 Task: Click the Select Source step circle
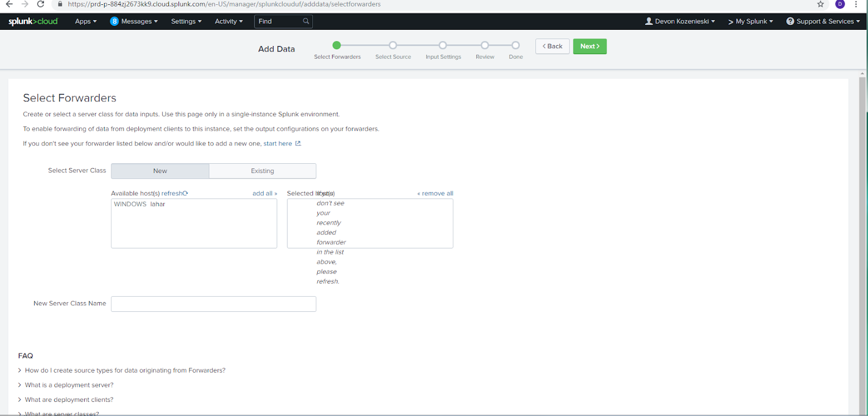393,46
